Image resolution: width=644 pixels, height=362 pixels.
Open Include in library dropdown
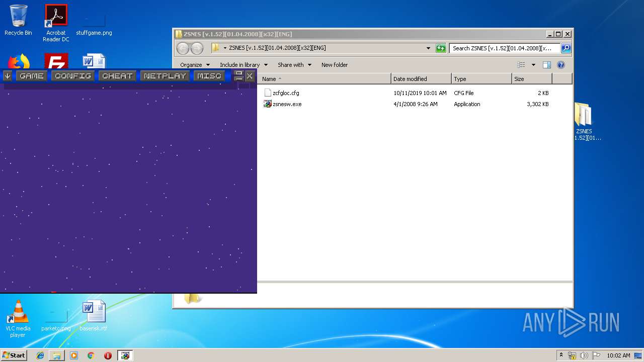(244, 65)
